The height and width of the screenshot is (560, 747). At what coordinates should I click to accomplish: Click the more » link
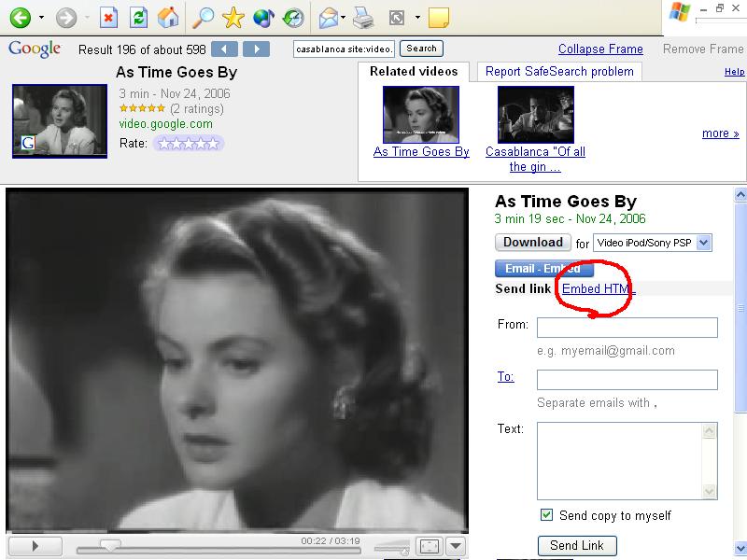[x=721, y=133]
